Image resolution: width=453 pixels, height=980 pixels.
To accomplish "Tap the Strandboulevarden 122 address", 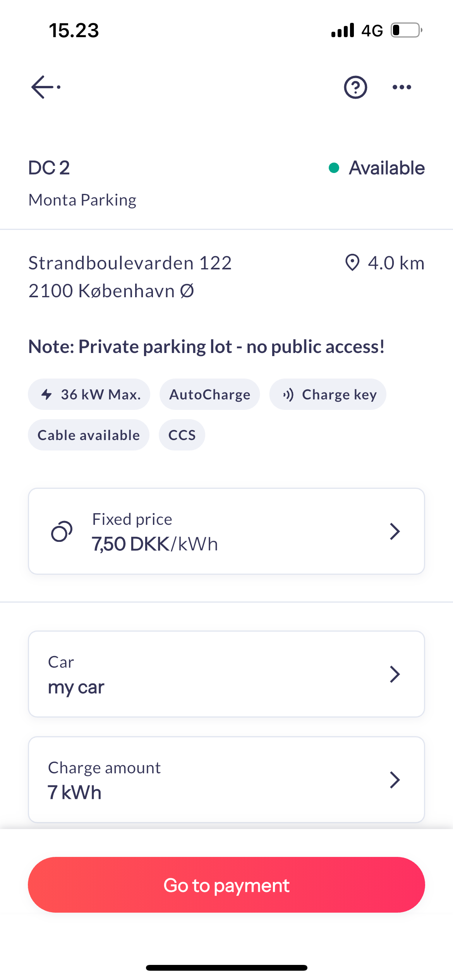I will coord(130,263).
